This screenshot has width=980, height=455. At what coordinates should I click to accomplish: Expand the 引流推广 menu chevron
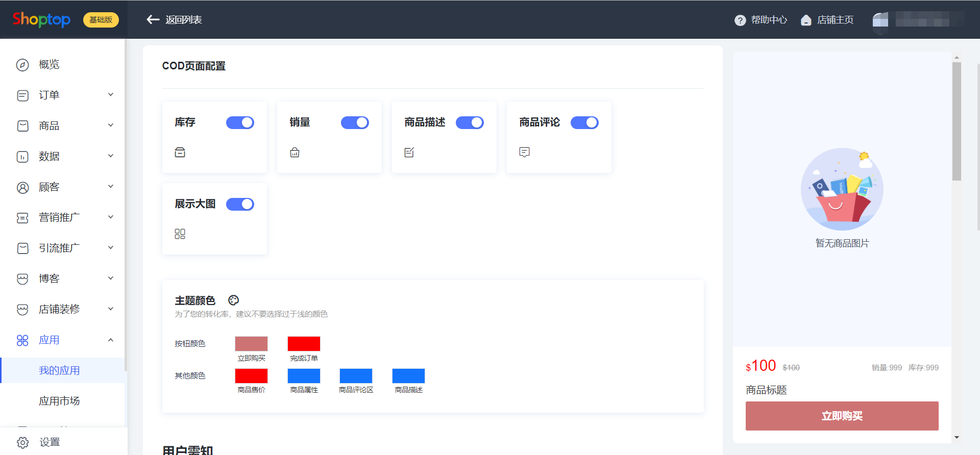tap(111, 248)
